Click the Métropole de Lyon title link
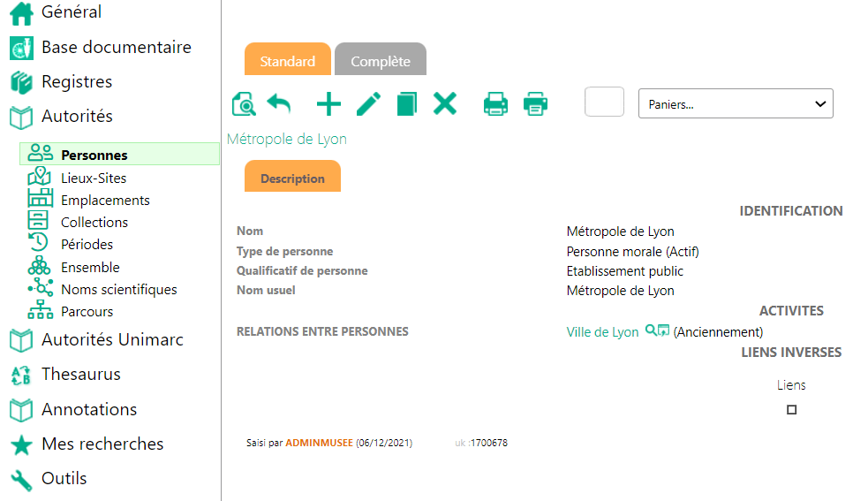This screenshot has height=501, width=868. [287, 139]
